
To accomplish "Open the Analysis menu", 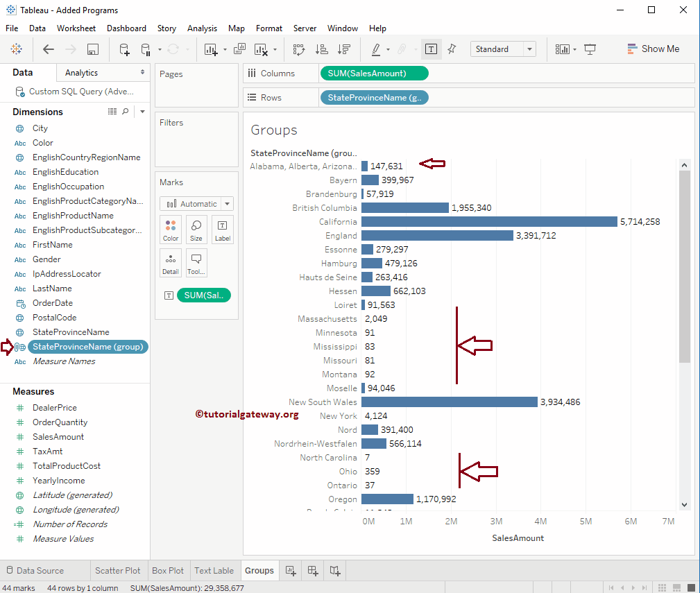I will point(202,28).
